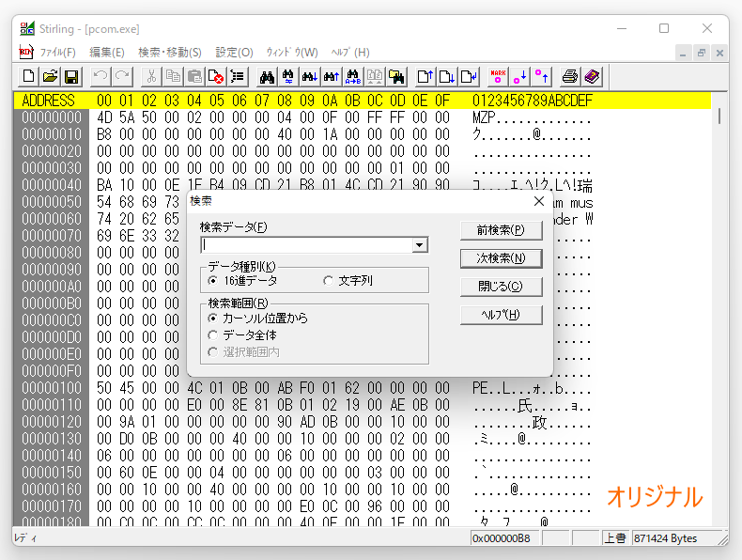
Task: Click the select-all lines icon
Action: click(x=238, y=77)
